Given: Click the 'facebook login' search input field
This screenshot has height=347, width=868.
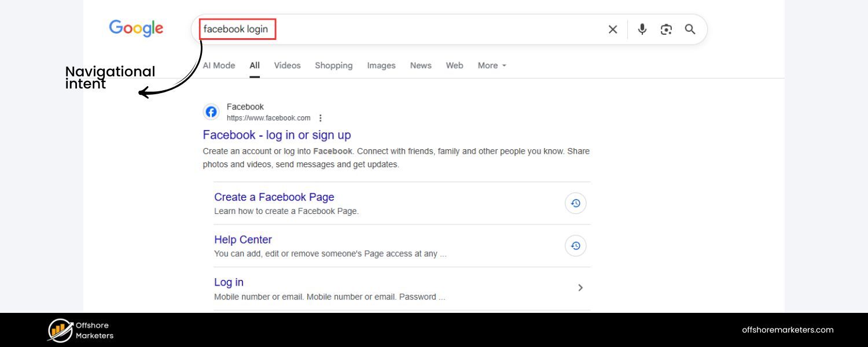Looking at the screenshot, I should [x=405, y=29].
